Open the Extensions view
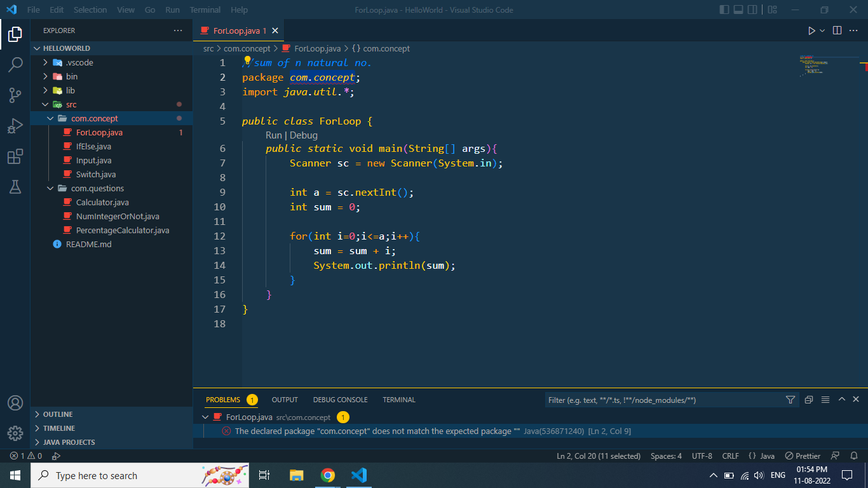 point(15,156)
